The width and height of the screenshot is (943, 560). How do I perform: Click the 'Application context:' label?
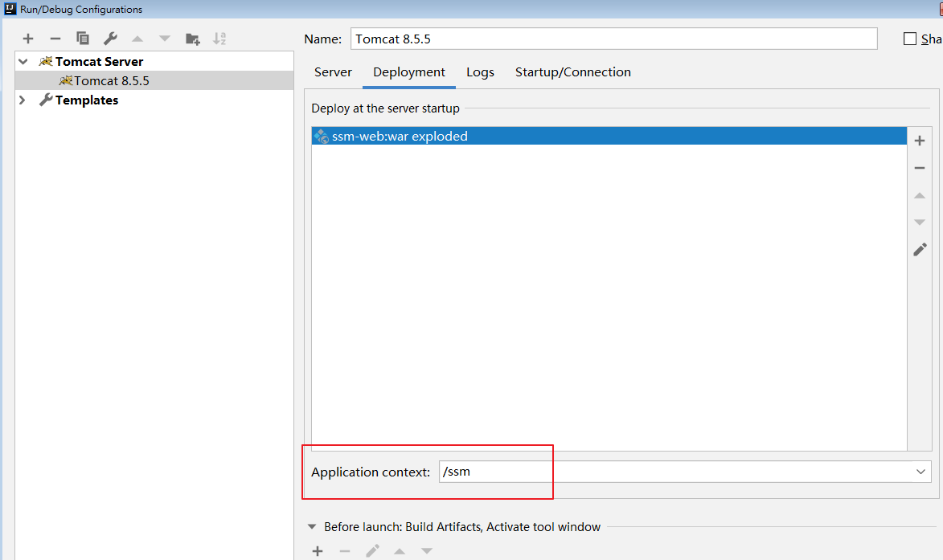click(x=371, y=472)
